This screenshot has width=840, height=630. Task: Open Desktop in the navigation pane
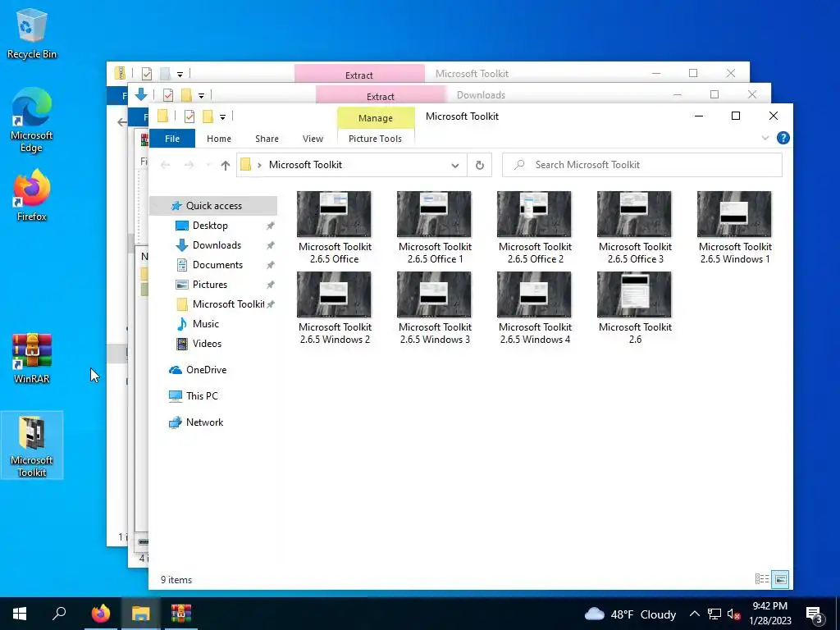coord(210,226)
